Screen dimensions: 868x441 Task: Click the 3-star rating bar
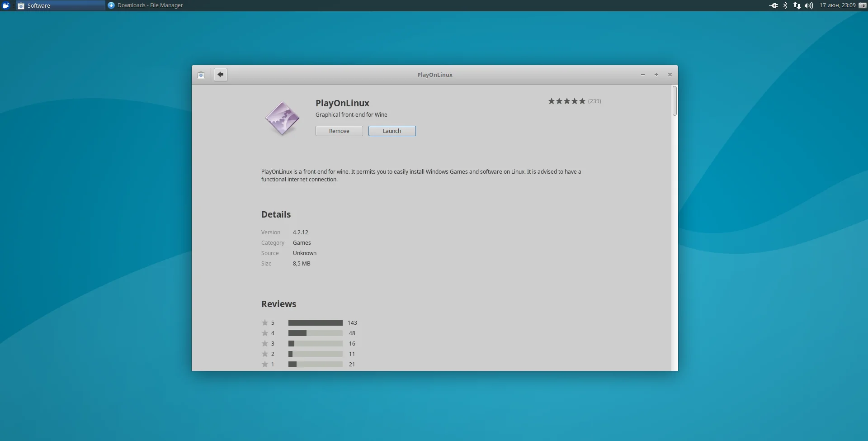pyautogui.click(x=316, y=343)
